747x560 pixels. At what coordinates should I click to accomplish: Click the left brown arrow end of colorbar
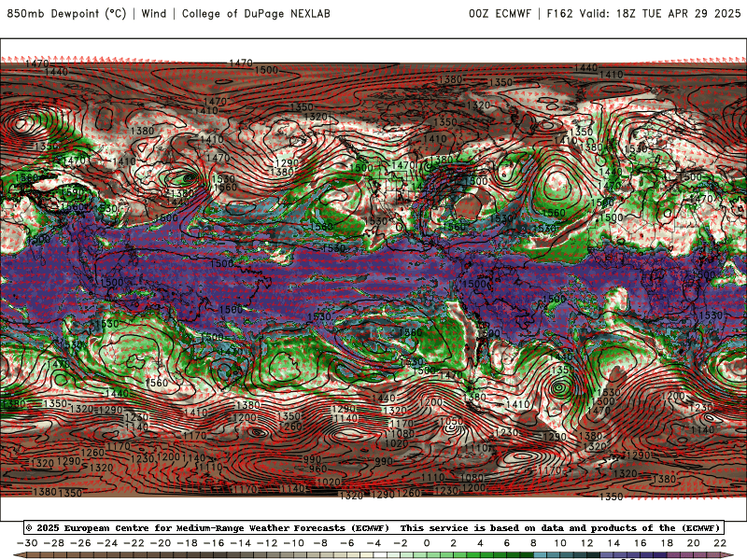(x=19, y=556)
